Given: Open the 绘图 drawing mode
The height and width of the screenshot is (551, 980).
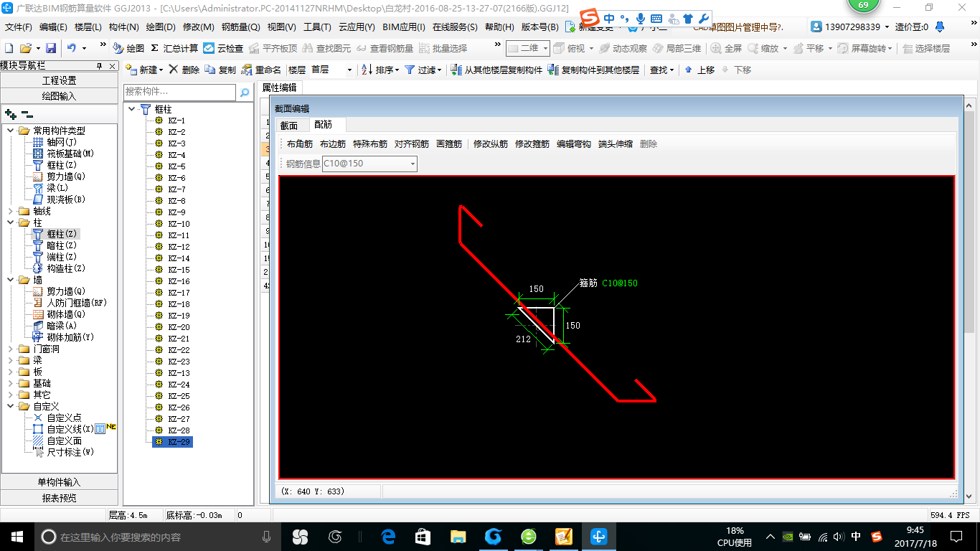Looking at the screenshot, I should coord(129,48).
